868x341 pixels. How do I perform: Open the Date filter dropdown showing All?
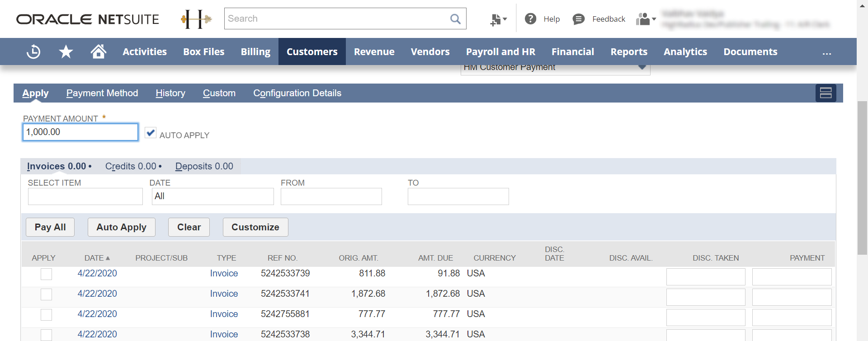[x=212, y=196]
